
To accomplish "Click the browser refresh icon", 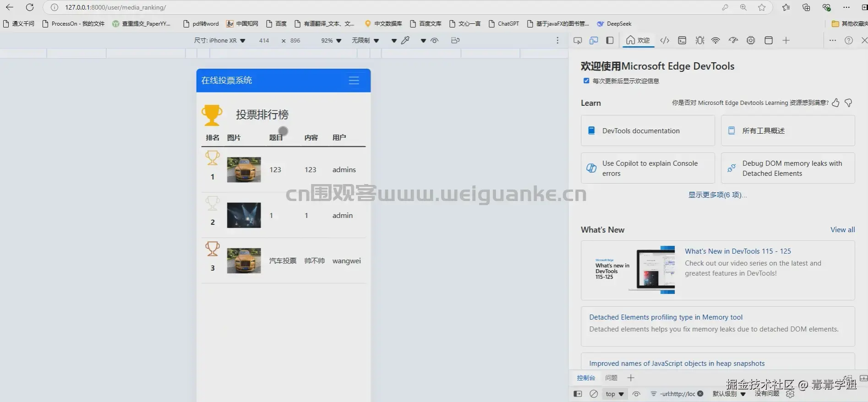I will click(x=30, y=7).
